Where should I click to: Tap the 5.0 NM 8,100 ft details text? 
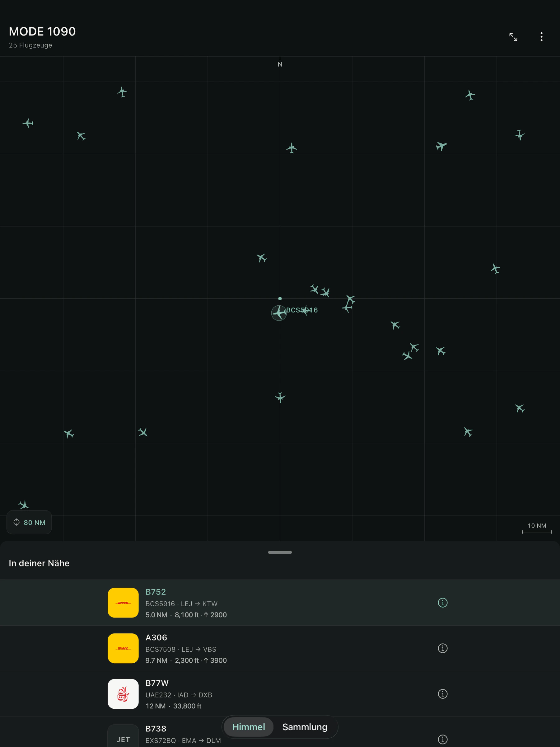pos(186,615)
